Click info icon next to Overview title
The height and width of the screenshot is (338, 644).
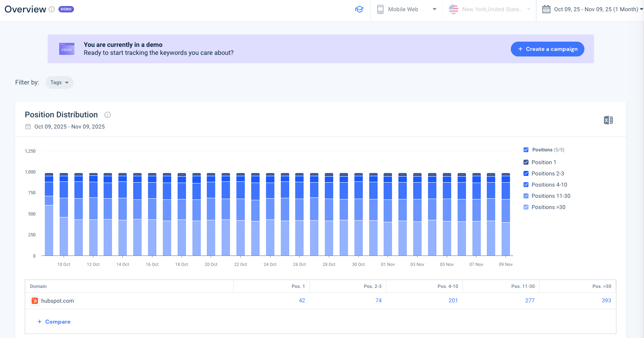point(52,9)
